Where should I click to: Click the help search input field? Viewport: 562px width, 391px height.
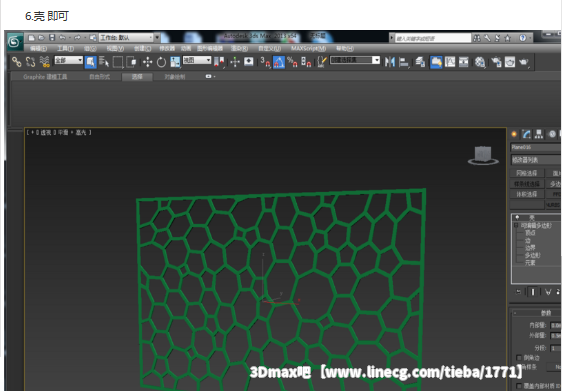coord(433,38)
